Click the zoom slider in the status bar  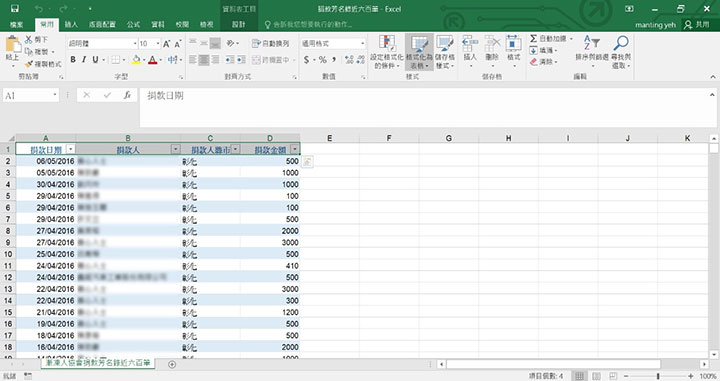pyautogui.click(x=658, y=376)
